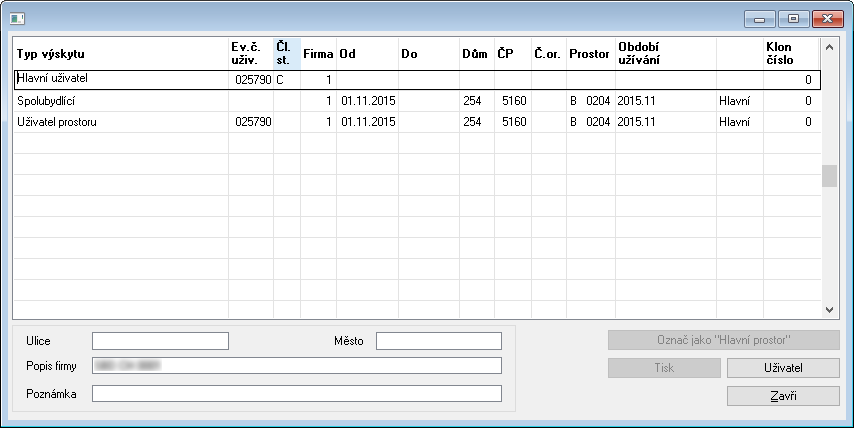Viewport: 854px width, 428px height.
Task: Click 01.11.2015 in the Spolubydlící row
Action: tap(368, 101)
